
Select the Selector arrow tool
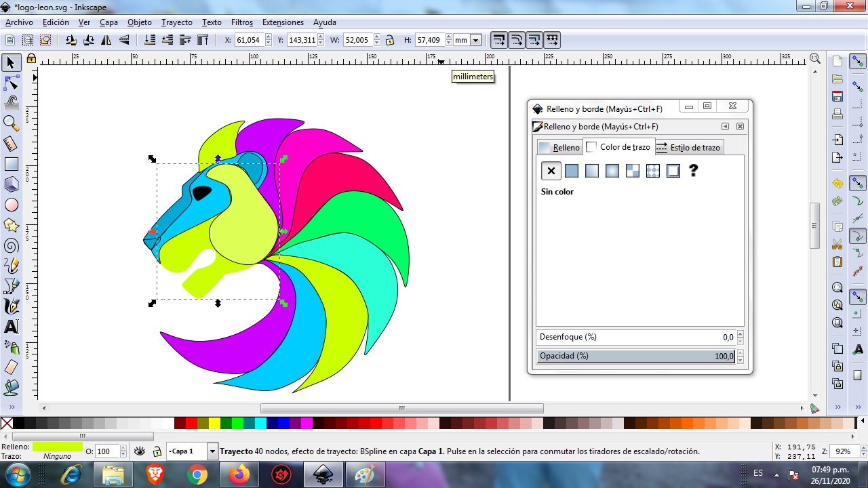11,62
